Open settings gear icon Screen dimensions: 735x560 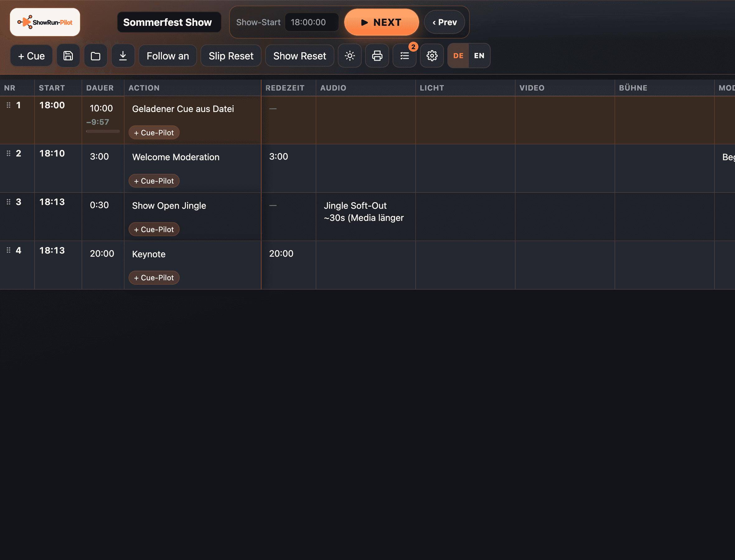tap(431, 56)
